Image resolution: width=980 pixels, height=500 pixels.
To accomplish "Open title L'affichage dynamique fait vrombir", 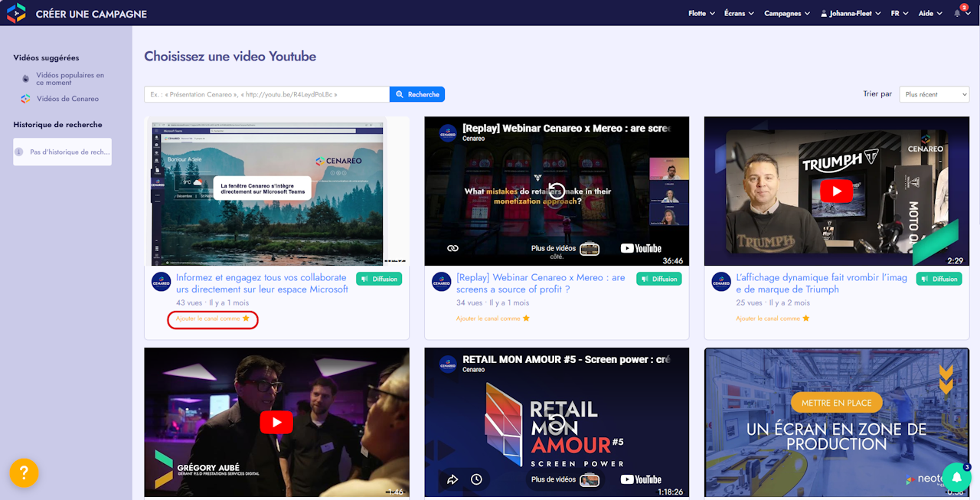I will (x=822, y=283).
